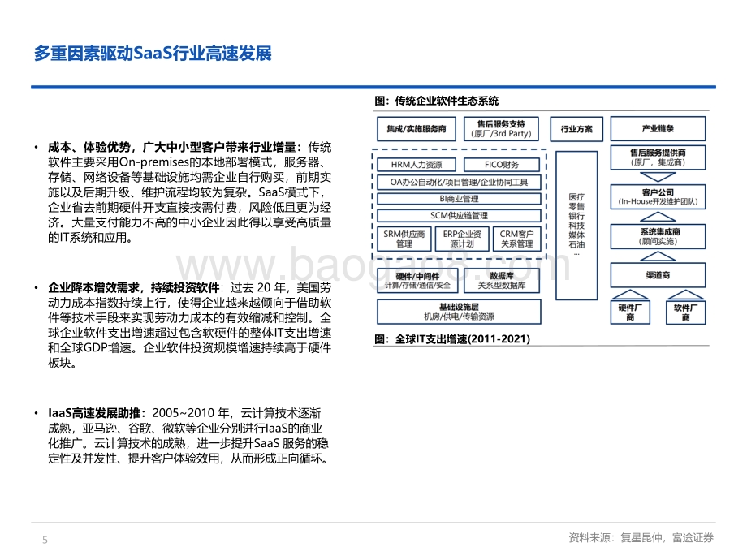Click the upward arrow above 系统集成商
The height and width of the screenshot is (560, 747).
(658, 217)
